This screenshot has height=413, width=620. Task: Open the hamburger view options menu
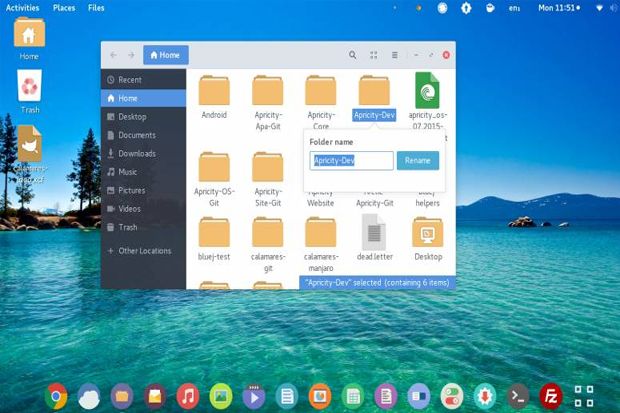click(x=395, y=55)
